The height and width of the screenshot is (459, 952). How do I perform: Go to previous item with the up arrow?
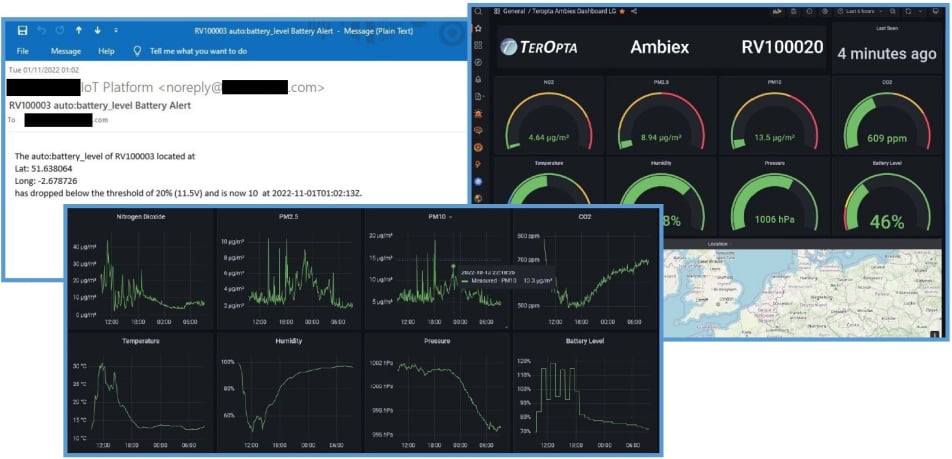pyautogui.click(x=79, y=30)
